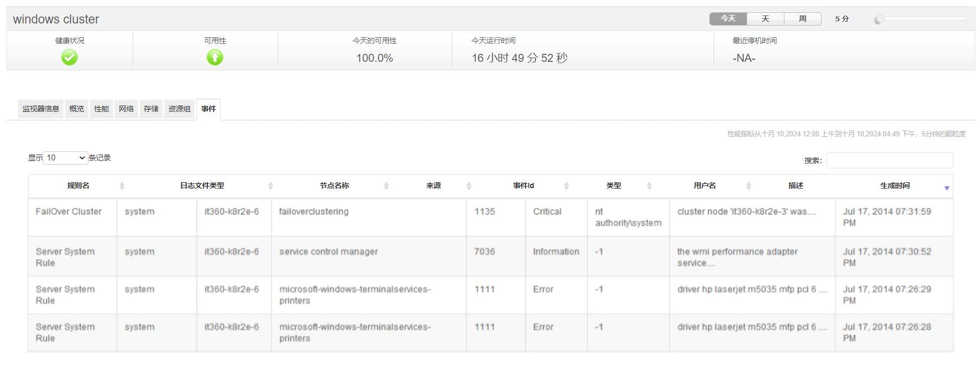Select the 今天 time range toggle
This screenshot has width=980, height=381.
[x=728, y=19]
